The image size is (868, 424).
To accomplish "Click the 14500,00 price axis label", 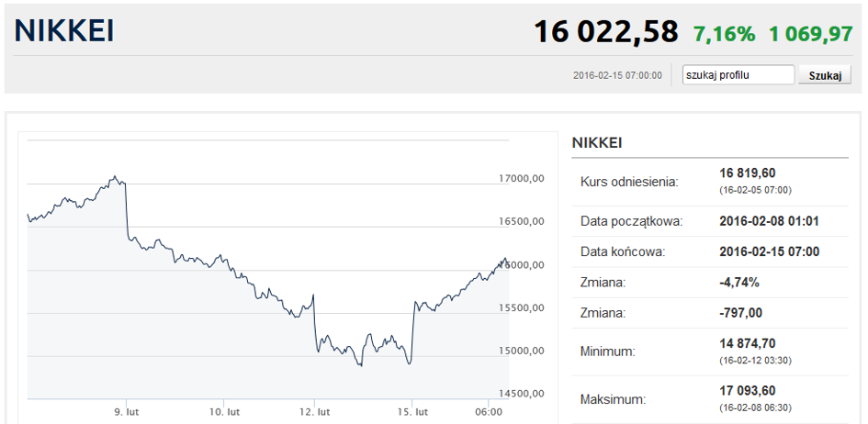I will click(x=520, y=394).
